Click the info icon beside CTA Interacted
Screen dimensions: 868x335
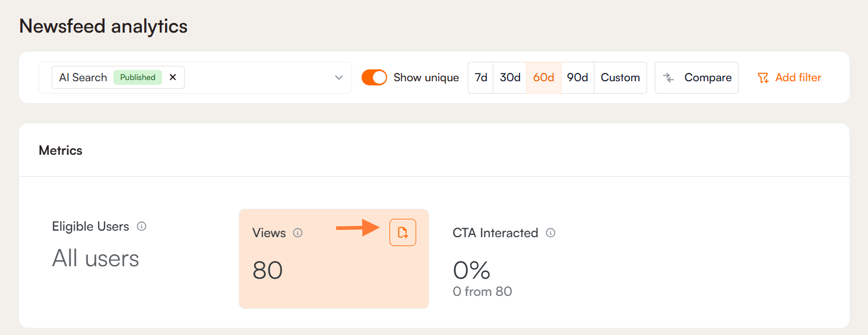[x=550, y=233]
